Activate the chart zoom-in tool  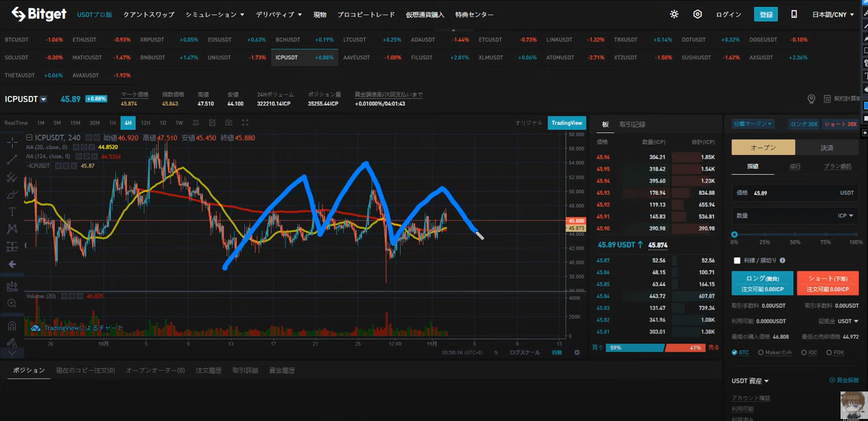pos(12,304)
